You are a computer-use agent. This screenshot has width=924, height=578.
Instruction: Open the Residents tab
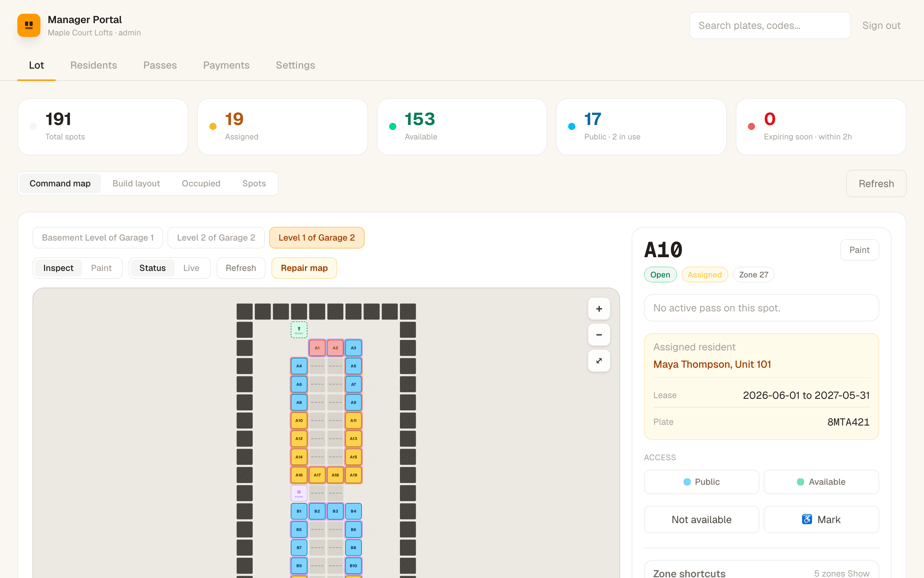point(93,65)
